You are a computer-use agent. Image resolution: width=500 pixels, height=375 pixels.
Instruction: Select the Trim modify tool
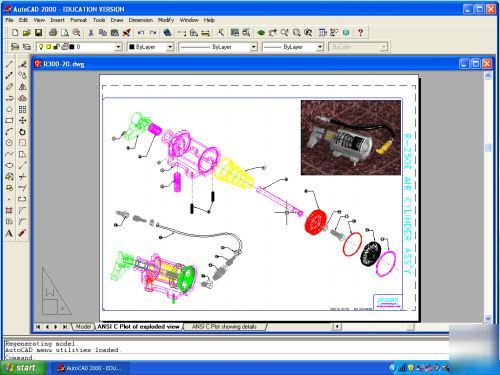22,177
